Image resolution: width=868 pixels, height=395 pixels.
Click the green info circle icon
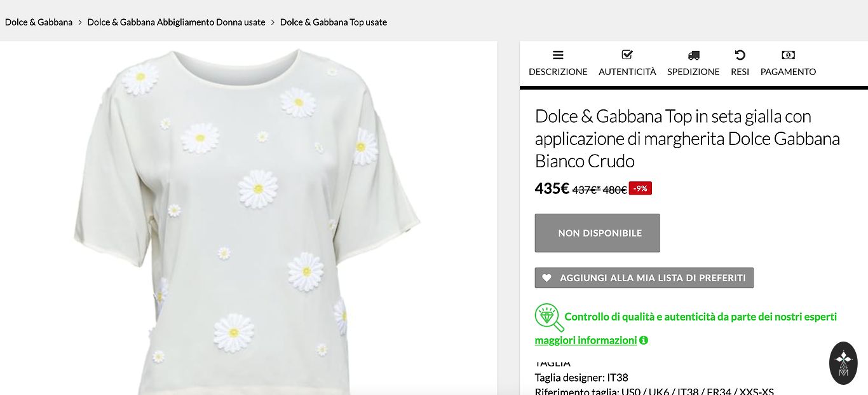point(644,340)
